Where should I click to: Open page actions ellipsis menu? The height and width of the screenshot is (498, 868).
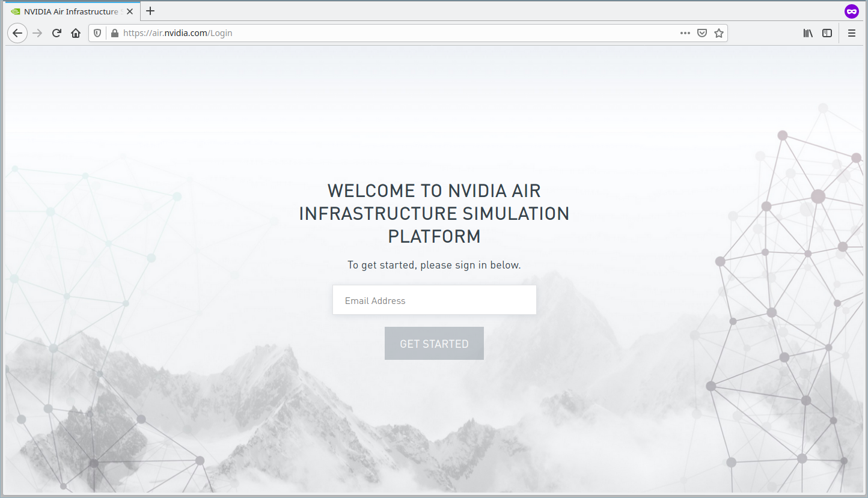coord(685,33)
